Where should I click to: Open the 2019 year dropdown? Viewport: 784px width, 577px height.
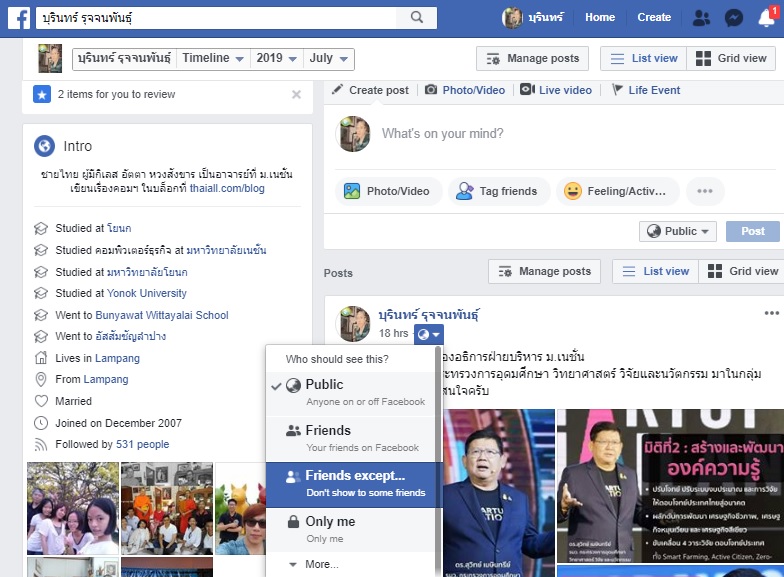click(276, 58)
